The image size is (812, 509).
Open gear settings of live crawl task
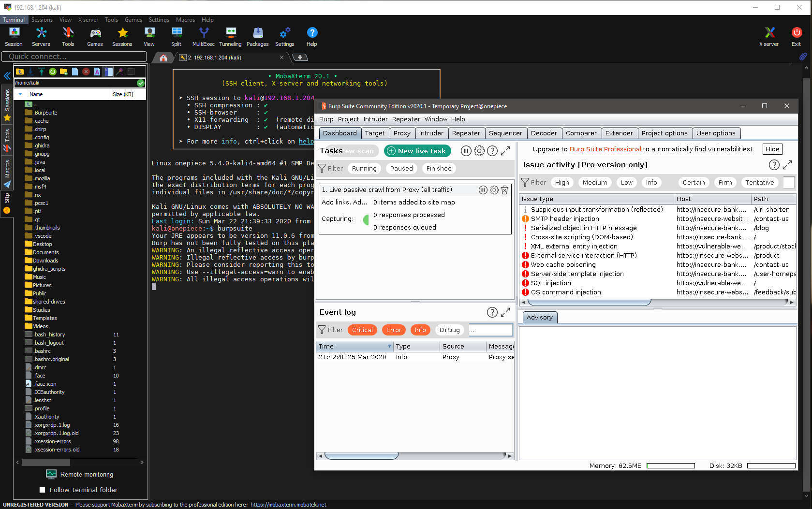pyautogui.click(x=494, y=190)
